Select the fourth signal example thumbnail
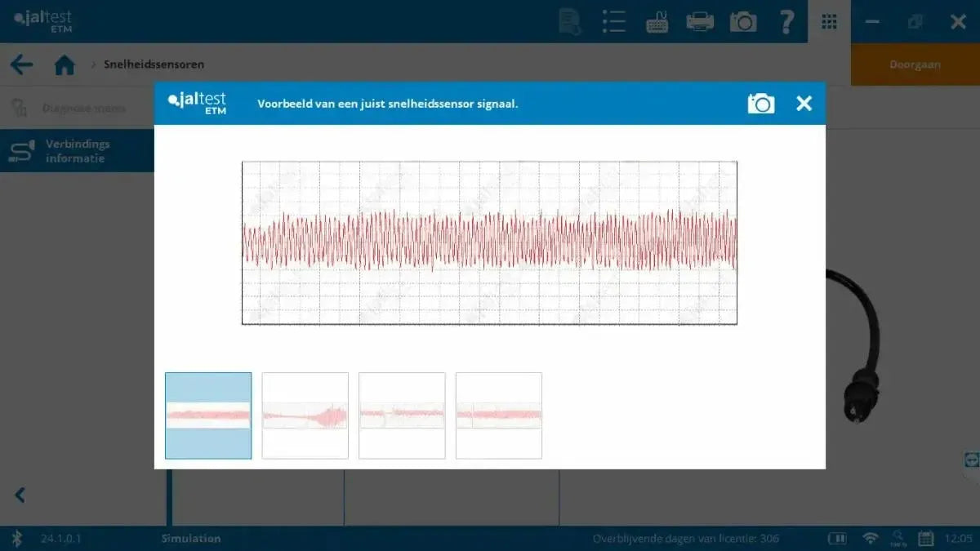This screenshot has height=551, width=980. click(498, 415)
